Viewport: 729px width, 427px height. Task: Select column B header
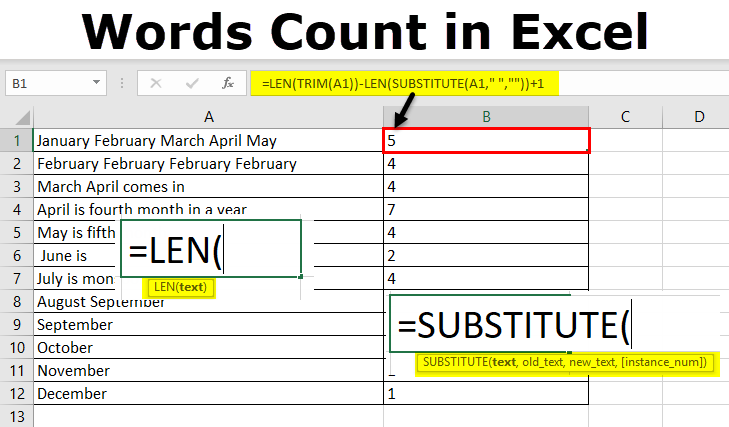486,117
